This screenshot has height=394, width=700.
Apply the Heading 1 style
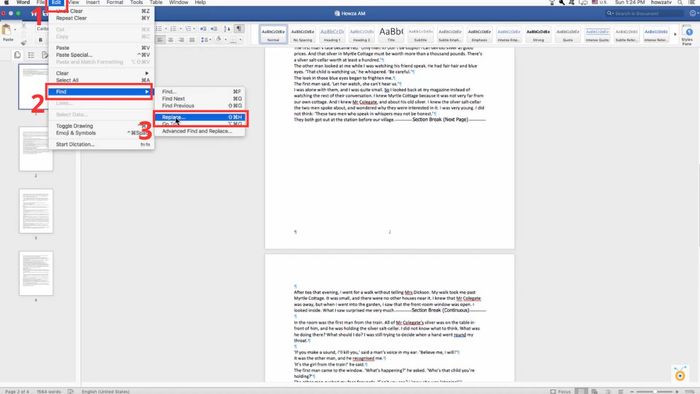[332, 34]
